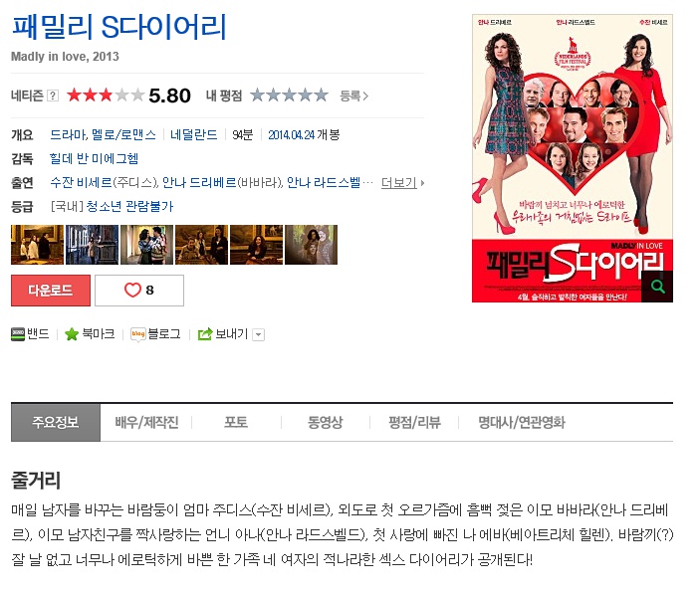700x597 pixels.
Task: Open the 포토 tab
Action: coord(236,422)
